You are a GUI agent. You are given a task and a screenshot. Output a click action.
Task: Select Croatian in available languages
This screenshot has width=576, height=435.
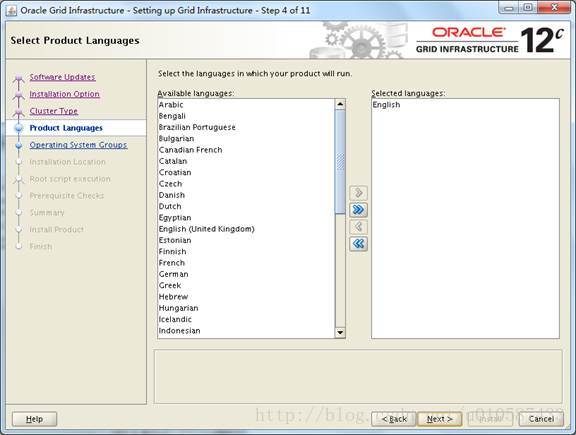[x=246, y=172]
